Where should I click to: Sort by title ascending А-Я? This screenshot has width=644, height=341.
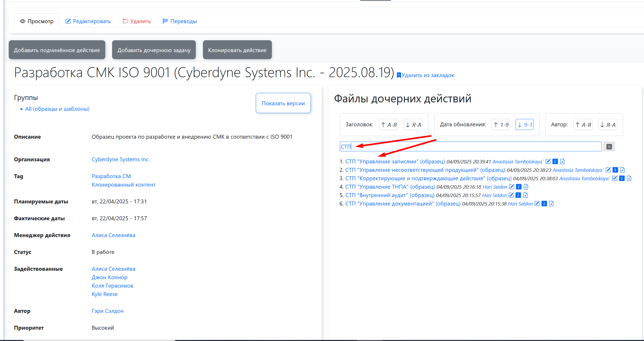388,125
